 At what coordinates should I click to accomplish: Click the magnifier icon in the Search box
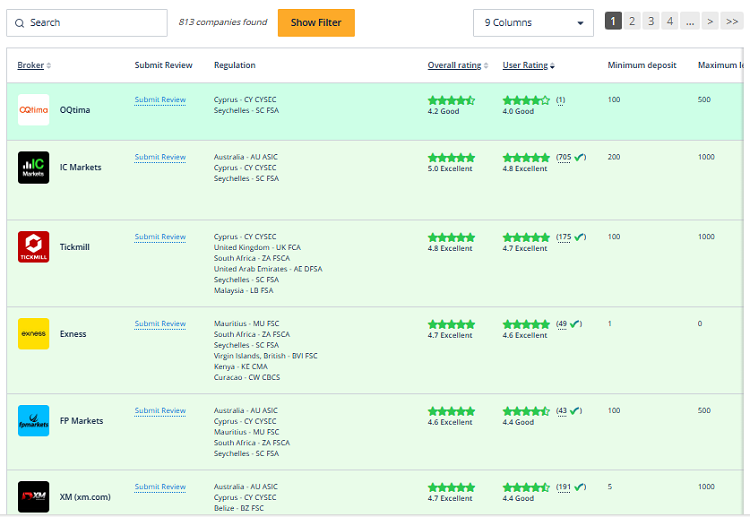[x=19, y=23]
